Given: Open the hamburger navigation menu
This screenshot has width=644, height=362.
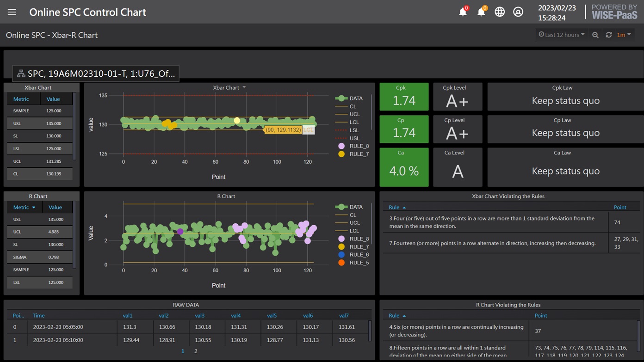Looking at the screenshot, I should pos(12,12).
